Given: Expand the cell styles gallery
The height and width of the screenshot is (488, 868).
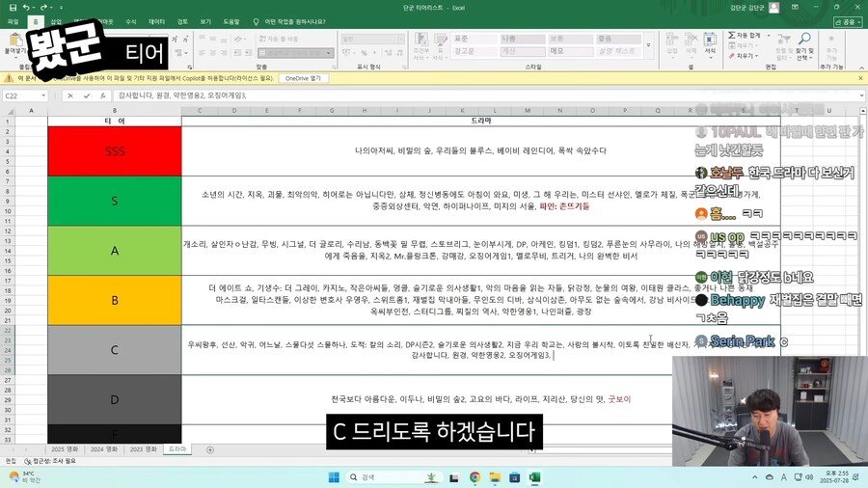Looking at the screenshot, I should coord(648,45).
